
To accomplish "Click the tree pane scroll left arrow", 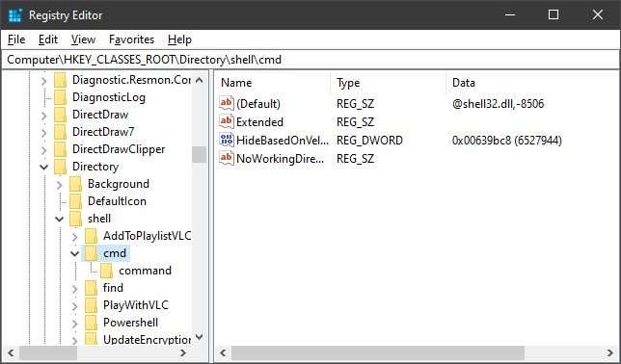I will point(11,352).
